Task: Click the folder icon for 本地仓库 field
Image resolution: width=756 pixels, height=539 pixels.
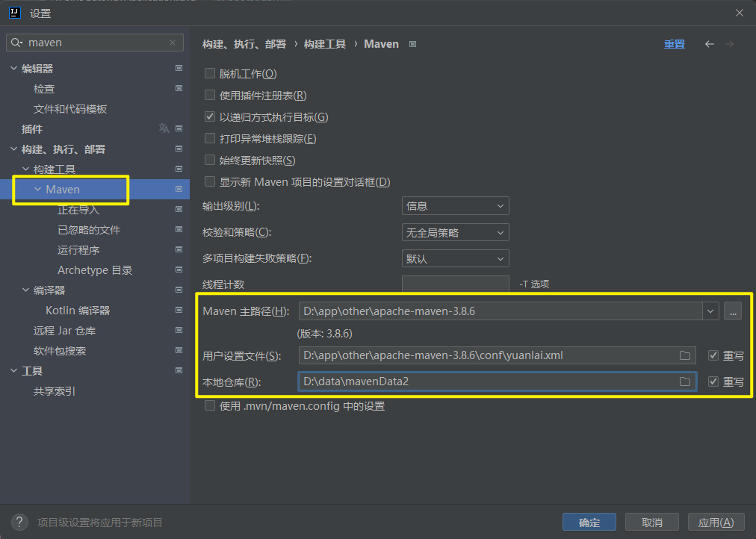Action: [684, 381]
